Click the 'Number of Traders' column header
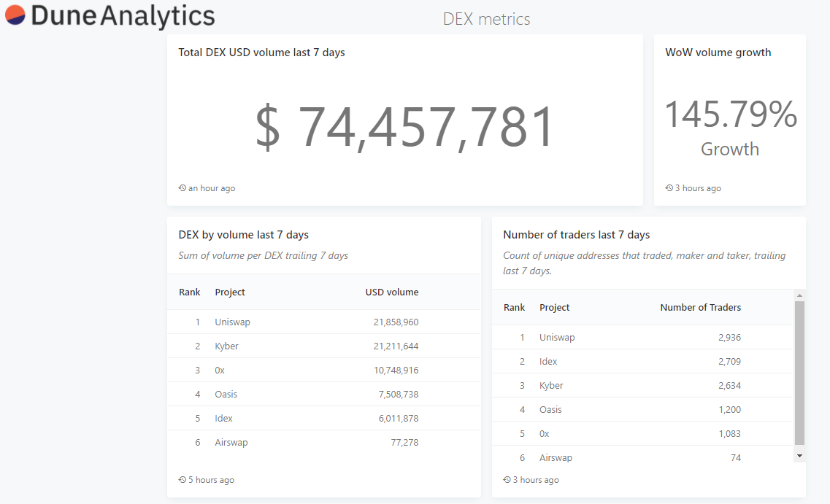Image resolution: width=830 pixels, height=504 pixels. pyautogui.click(x=700, y=307)
